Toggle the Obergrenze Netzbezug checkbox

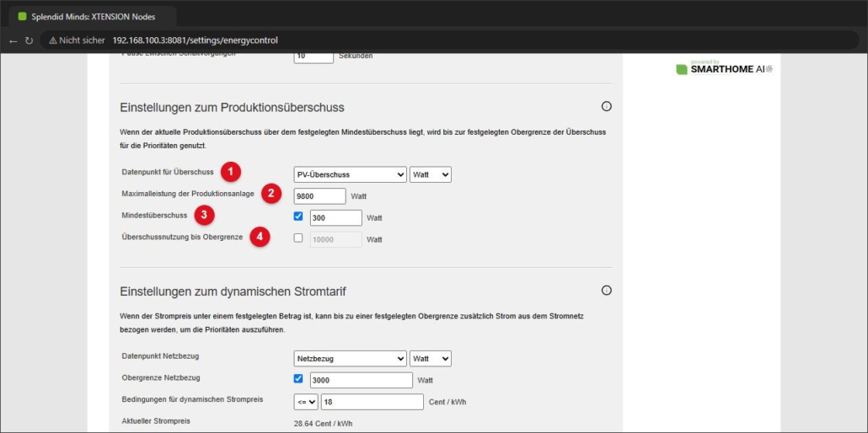click(x=298, y=379)
